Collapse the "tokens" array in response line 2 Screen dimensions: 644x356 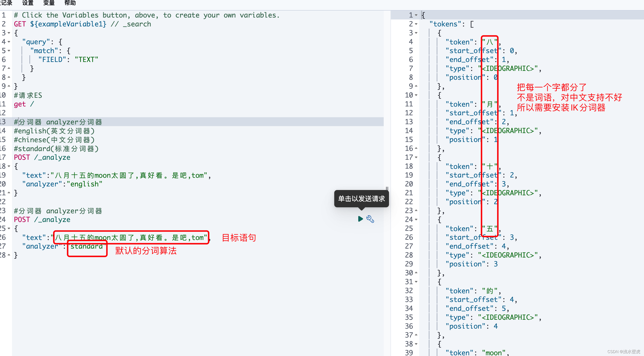click(416, 24)
